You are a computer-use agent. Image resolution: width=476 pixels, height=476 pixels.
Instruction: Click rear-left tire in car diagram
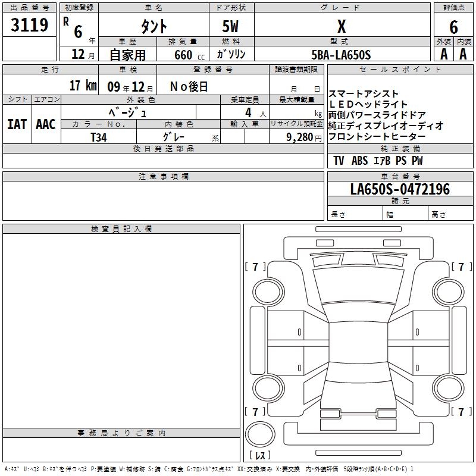coord(268,389)
